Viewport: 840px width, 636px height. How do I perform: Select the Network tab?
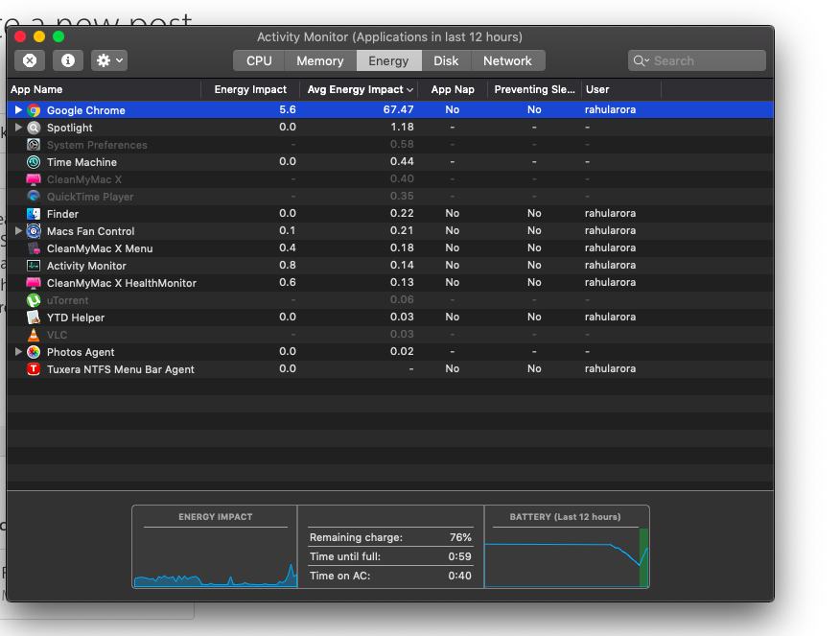pyautogui.click(x=507, y=60)
